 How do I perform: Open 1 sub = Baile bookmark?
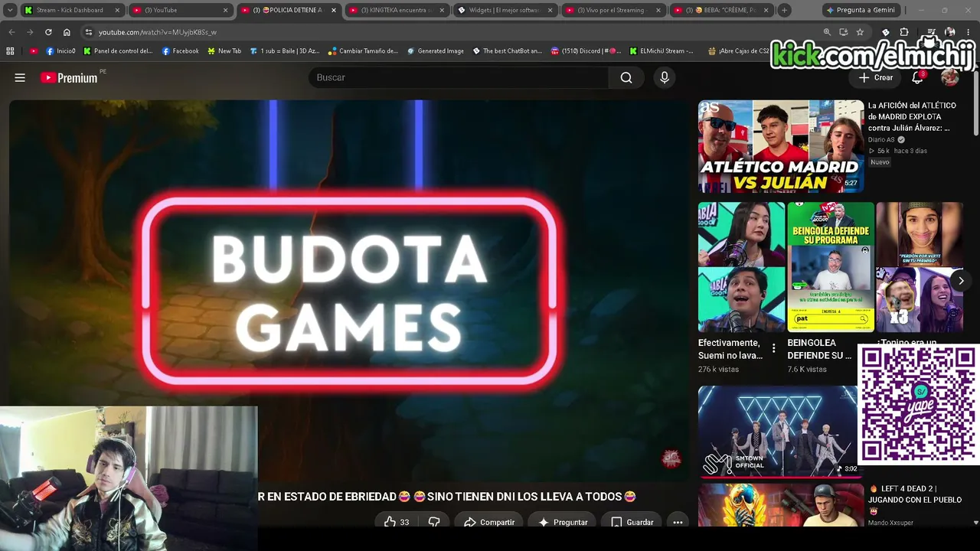(x=284, y=51)
